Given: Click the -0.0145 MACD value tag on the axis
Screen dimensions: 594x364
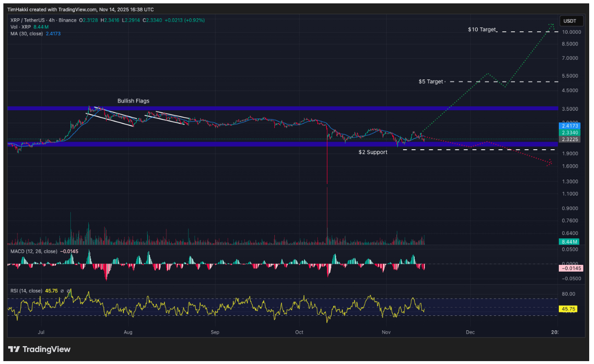Looking at the screenshot, I should point(570,268).
